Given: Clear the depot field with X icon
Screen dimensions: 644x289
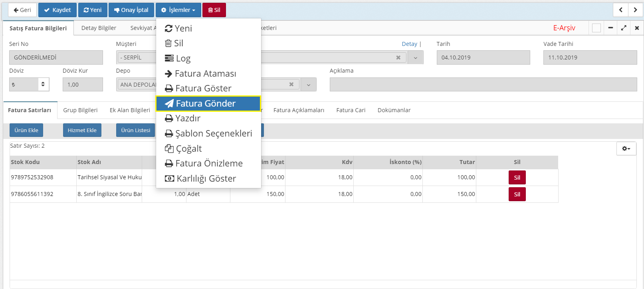Looking at the screenshot, I should [x=291, y=84].
